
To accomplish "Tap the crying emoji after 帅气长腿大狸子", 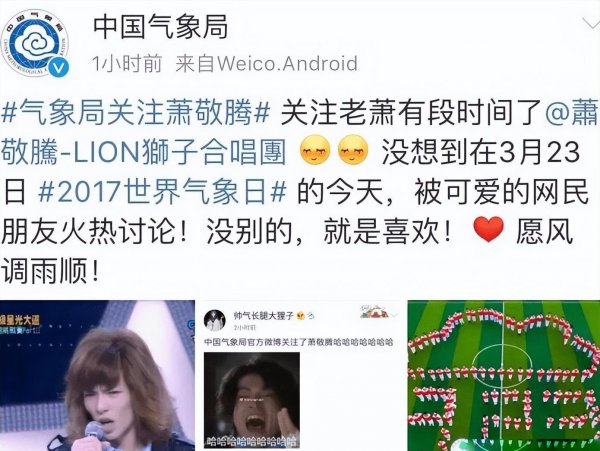I will click(x=300, y=316).
